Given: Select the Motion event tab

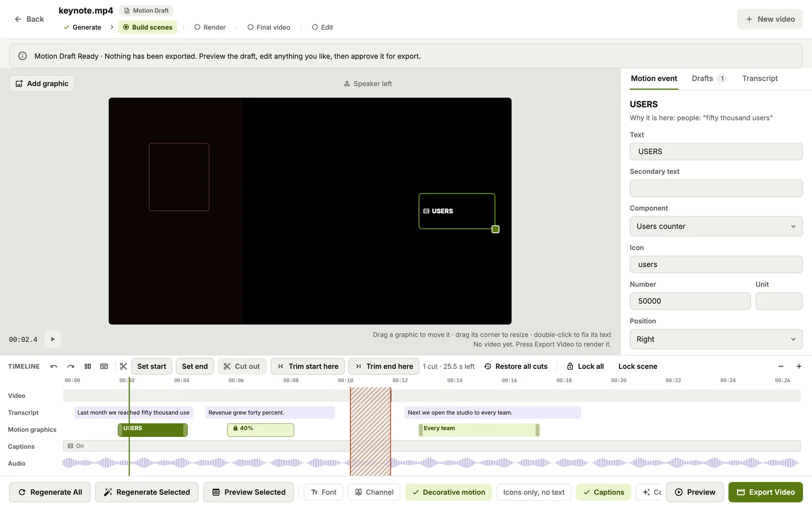Looking at the screenshot, I should click(x=654, y=79).
